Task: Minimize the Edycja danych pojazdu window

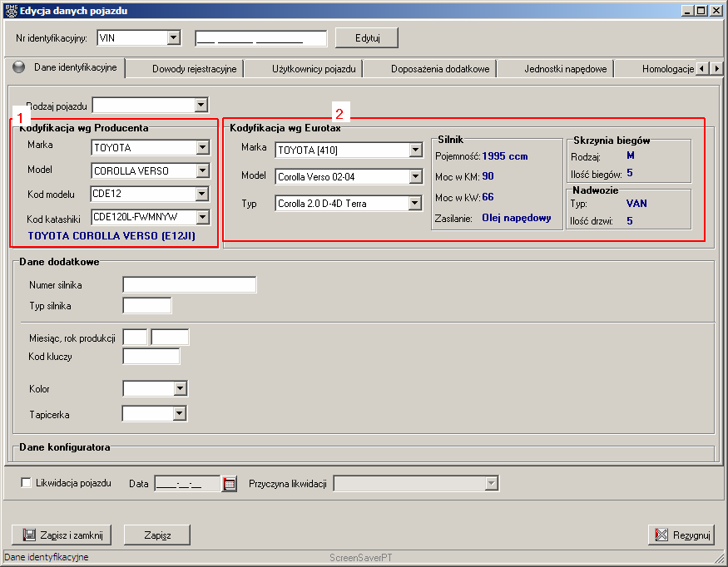Action: (x=688, y=11)
